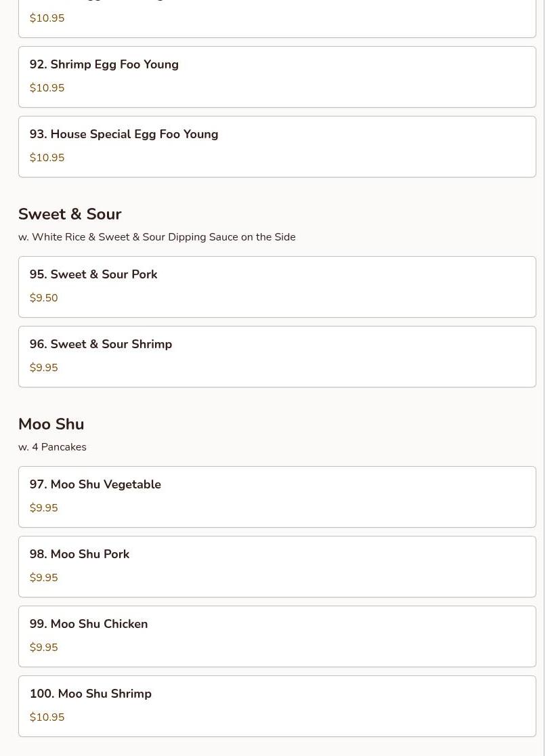This screenshot has width=558, height=756.
Task: Click $10.95 price under Moo Shu Shrimp
Action: [47, 717]
